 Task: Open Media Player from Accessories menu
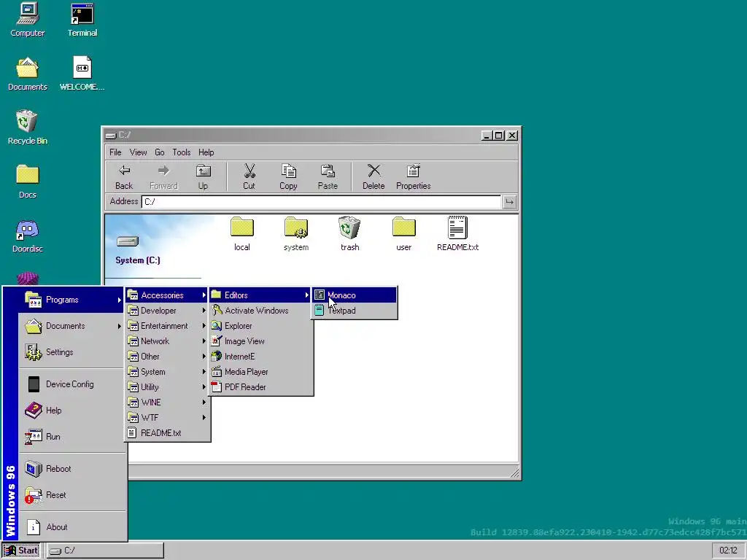click(261, 371)
